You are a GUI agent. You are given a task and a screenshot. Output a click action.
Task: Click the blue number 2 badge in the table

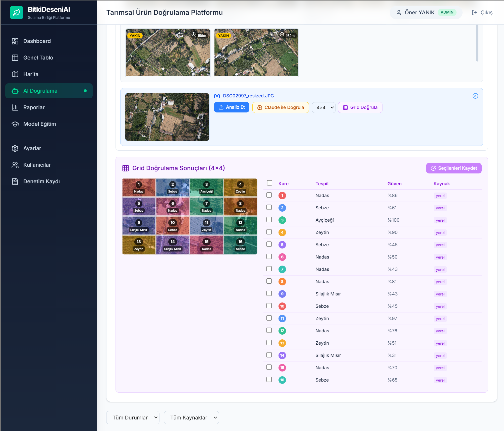coord(282,208)
